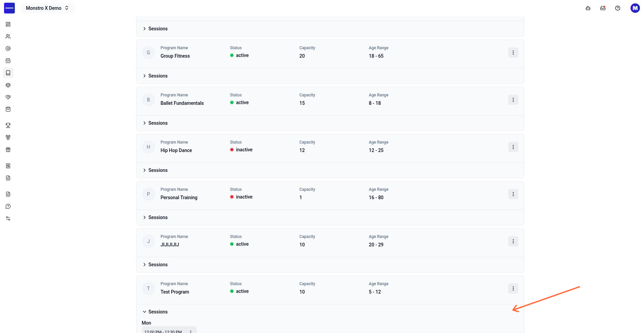Viewport: 644px width, 333px height.
Task: Open the balance scale sidebar icon
Action: tap(8, 85)
